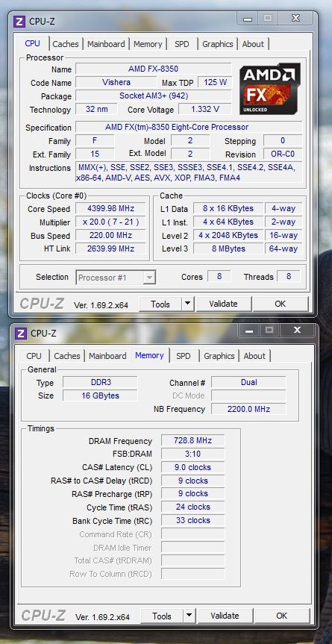Click the x 20.0 ( 7 - 21 ) multiplier value

[x=111, y=222]
